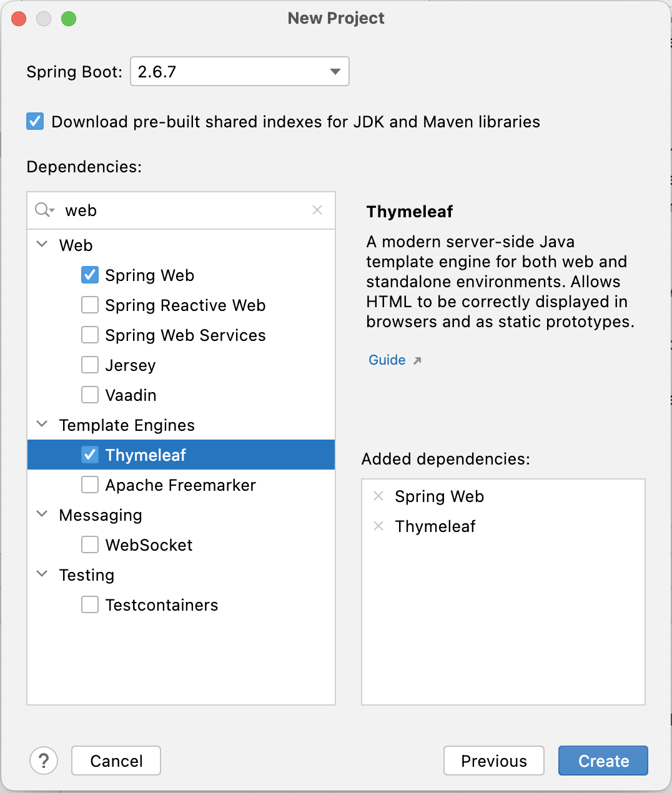
Task: Check the WebSocket dependency
Action: (90, 544)
